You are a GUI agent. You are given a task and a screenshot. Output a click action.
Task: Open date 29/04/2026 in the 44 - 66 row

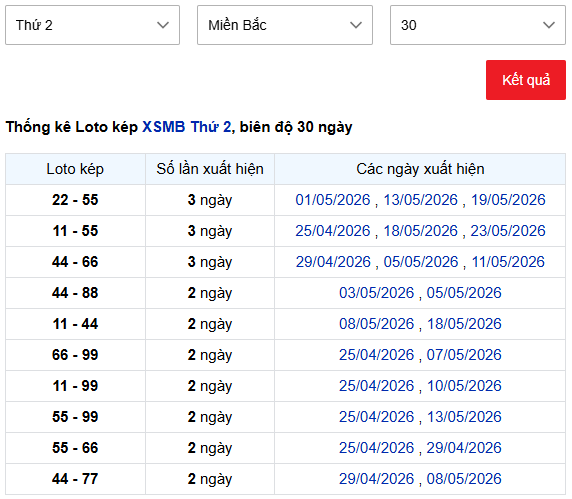coord(333,262)
